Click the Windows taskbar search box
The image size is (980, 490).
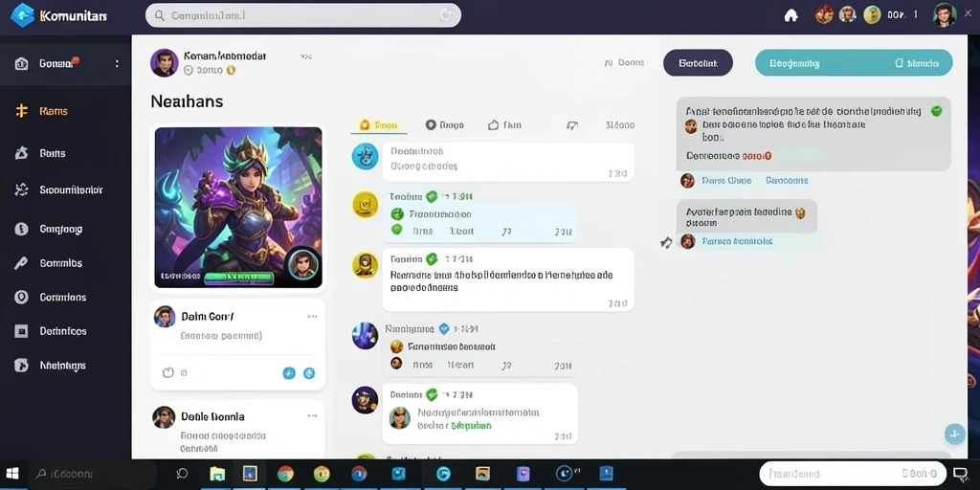(93, 474)
